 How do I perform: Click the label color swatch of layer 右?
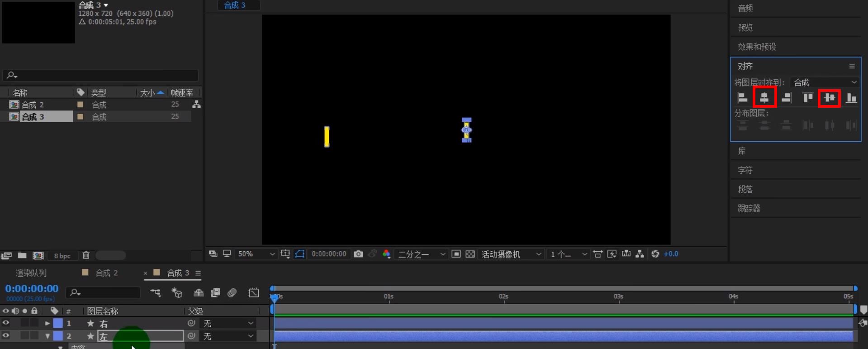click(x=58, y=323)
